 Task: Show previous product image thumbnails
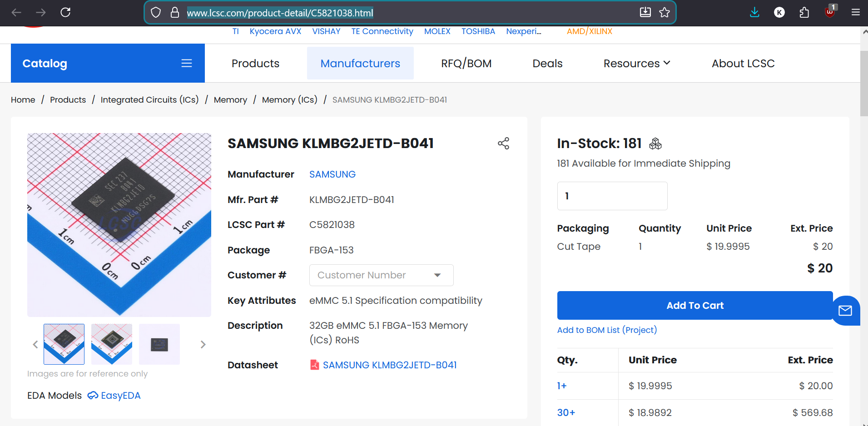click(35, 345)
